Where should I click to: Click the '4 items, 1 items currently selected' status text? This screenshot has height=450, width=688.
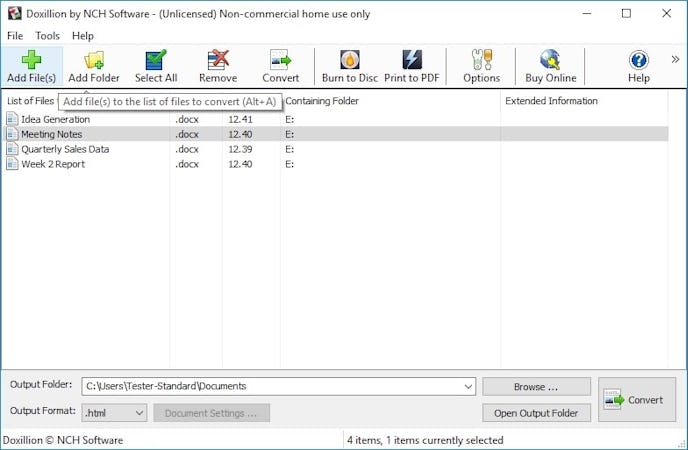click(425, 440)
